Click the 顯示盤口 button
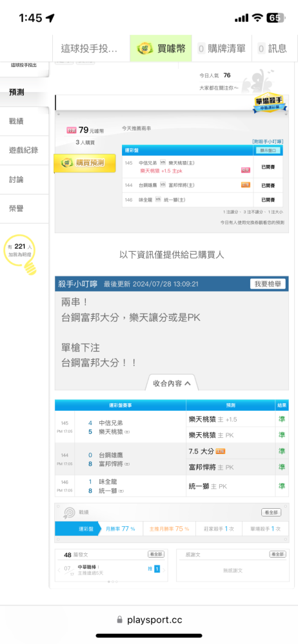Viewport: 298px width, 644px height. [x=268, y=151]
